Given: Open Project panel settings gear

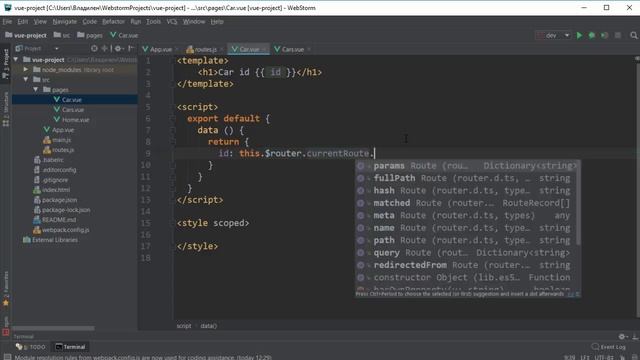Looking at the screenshot, I should pyautogui.click(x=118, y=49).
